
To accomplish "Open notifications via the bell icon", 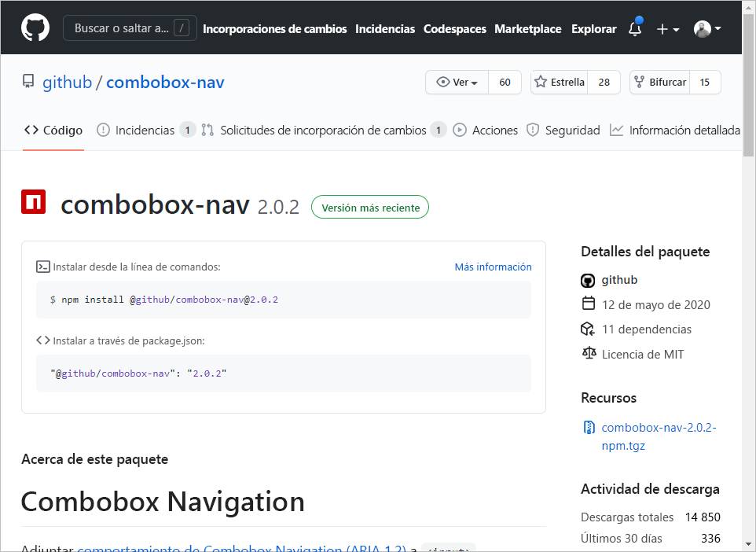I will [634, 28].
